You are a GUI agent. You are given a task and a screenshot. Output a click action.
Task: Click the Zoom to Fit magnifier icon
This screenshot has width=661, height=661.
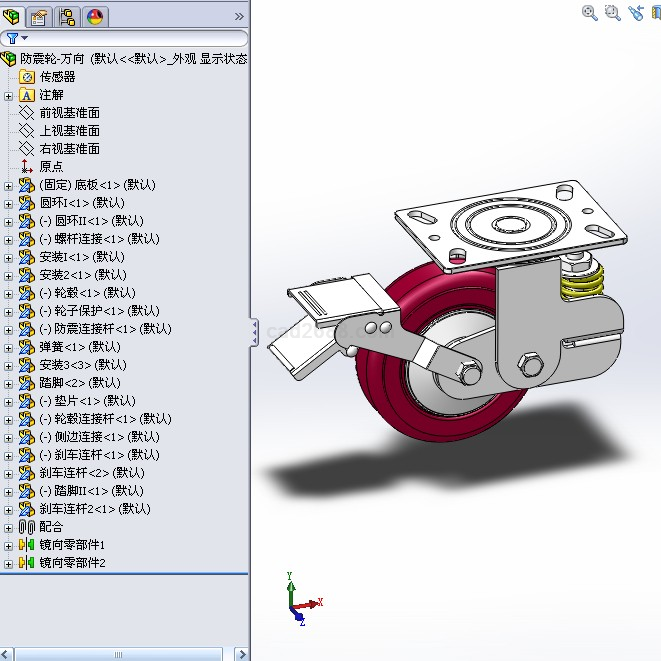pyautogui.click(x=590, y=12)
